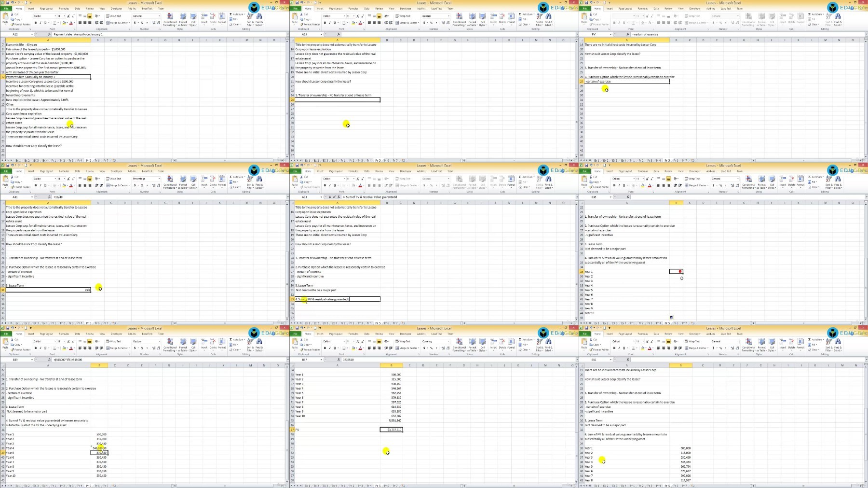
Task: Open Fill menu in the B47 window
Action: click(524, 345)
